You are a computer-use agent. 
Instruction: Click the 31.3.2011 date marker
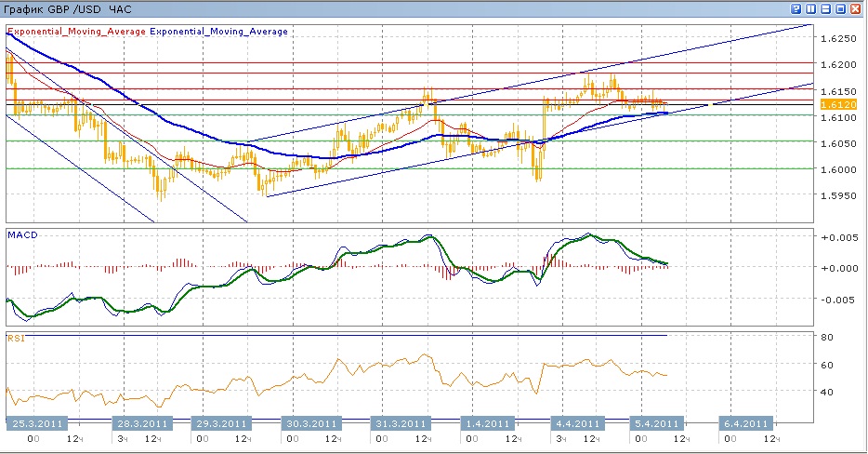[x=399, y=423]
